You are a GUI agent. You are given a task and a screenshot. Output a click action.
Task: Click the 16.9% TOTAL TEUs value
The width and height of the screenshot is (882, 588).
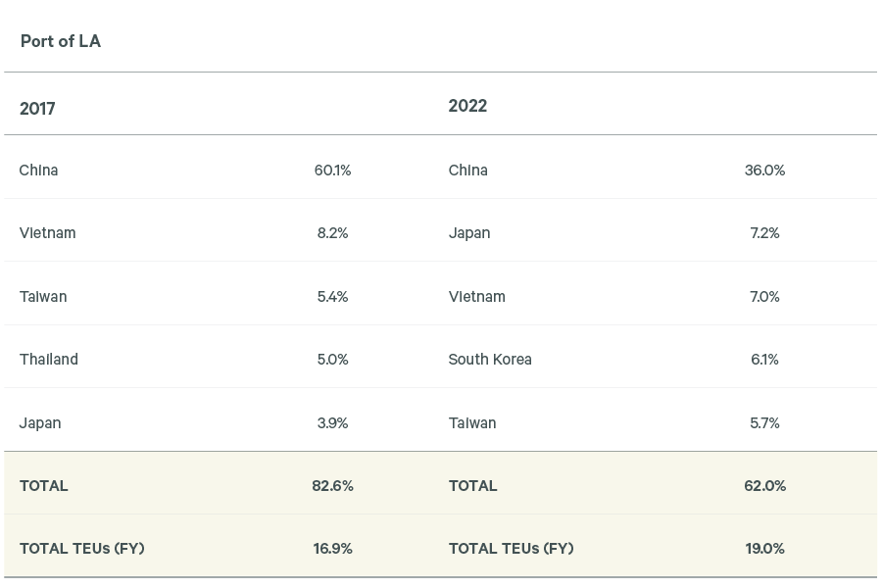(x=332, y=549)
